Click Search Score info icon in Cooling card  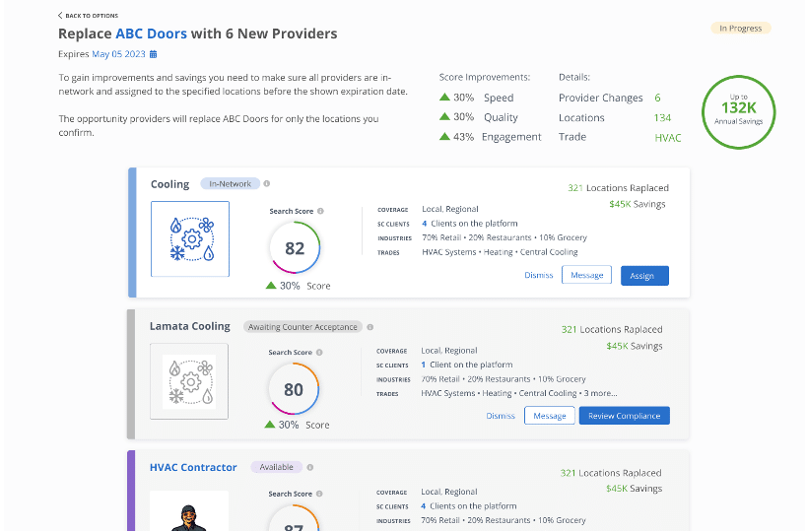320,211
